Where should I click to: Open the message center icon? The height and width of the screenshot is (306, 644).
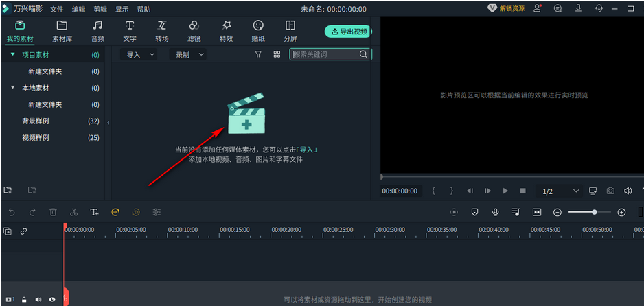[x=557, y=8]
